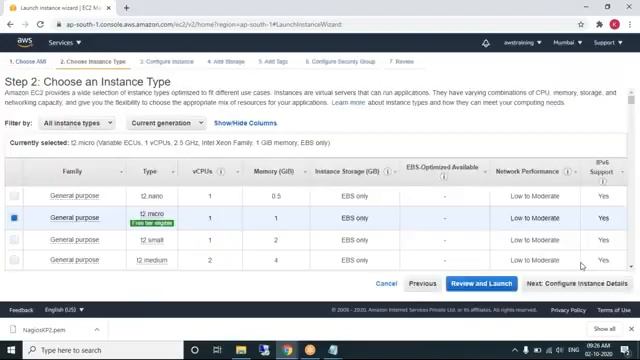Open Windows Start menu
Image resolution: width=640 pixels, height=360 pixels.
tap(11, 350)
